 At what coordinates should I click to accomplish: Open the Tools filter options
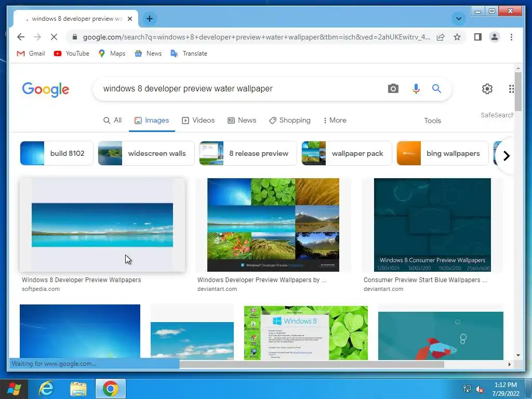pyautogui.click(x=432, y=121)
